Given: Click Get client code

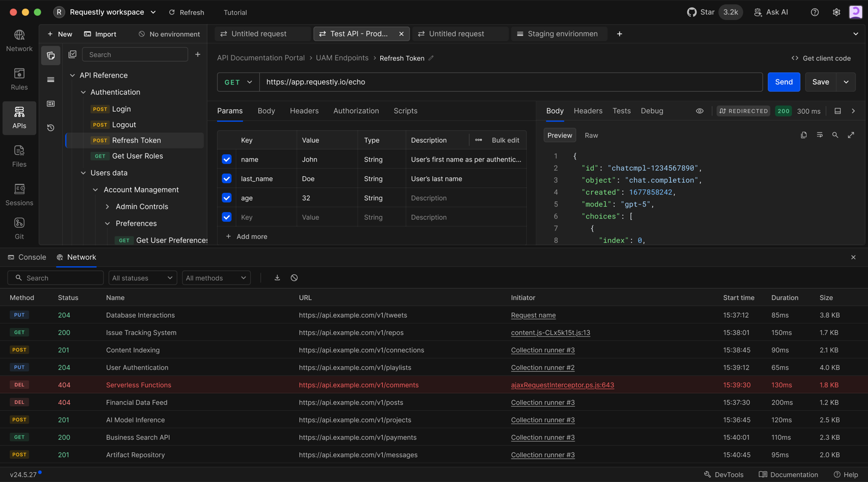Looking at the screenshot, I should [821, 58].
